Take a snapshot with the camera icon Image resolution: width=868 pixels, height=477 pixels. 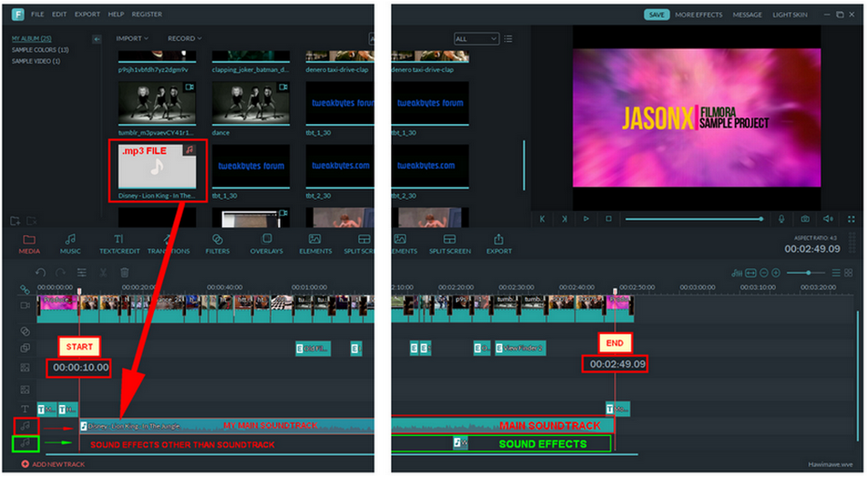coord(804,219)
